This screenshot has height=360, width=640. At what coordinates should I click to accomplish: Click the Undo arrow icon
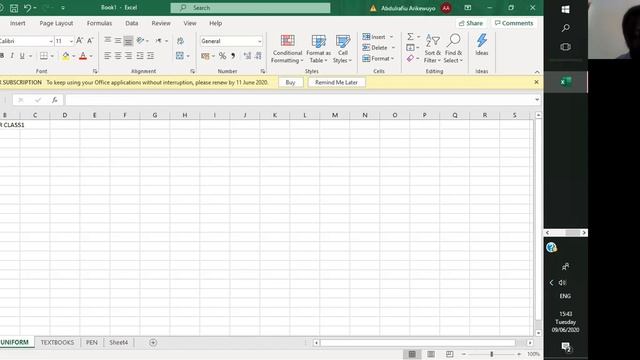(27, 8)
